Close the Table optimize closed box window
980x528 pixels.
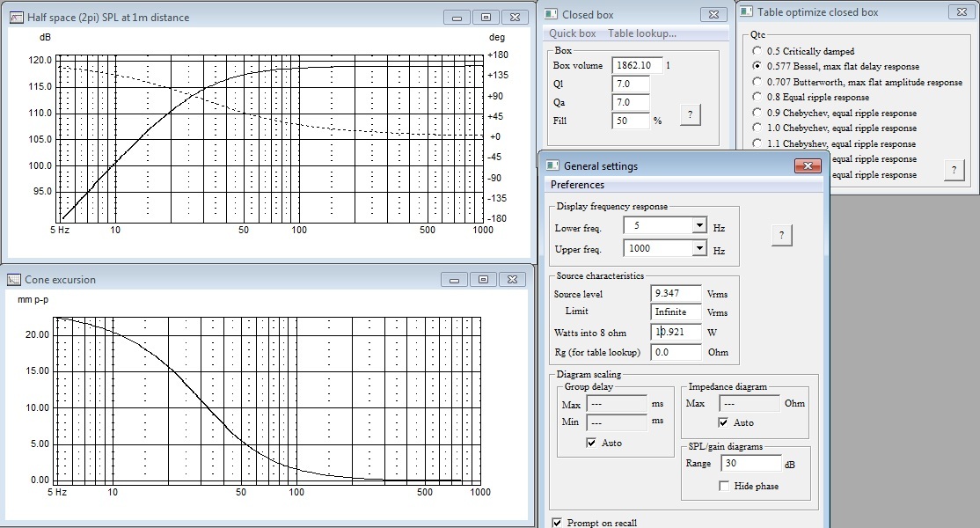coord(962,11)
